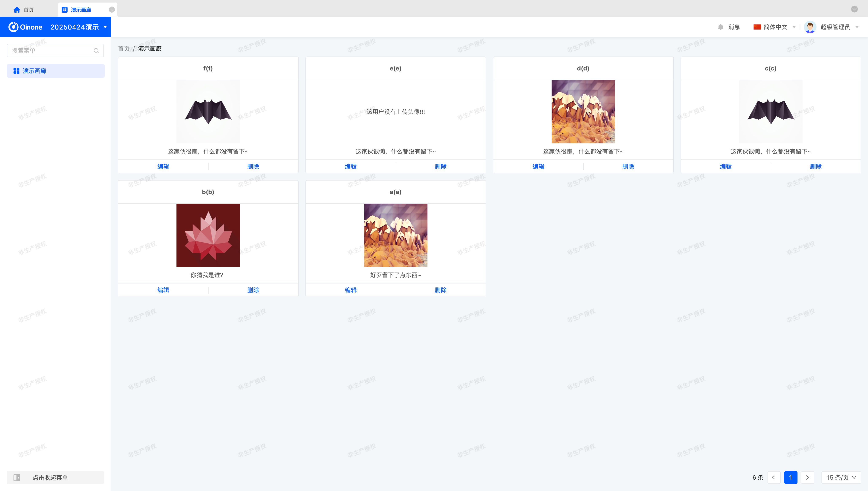Click the super admin avatar icon

coord(810,27)
